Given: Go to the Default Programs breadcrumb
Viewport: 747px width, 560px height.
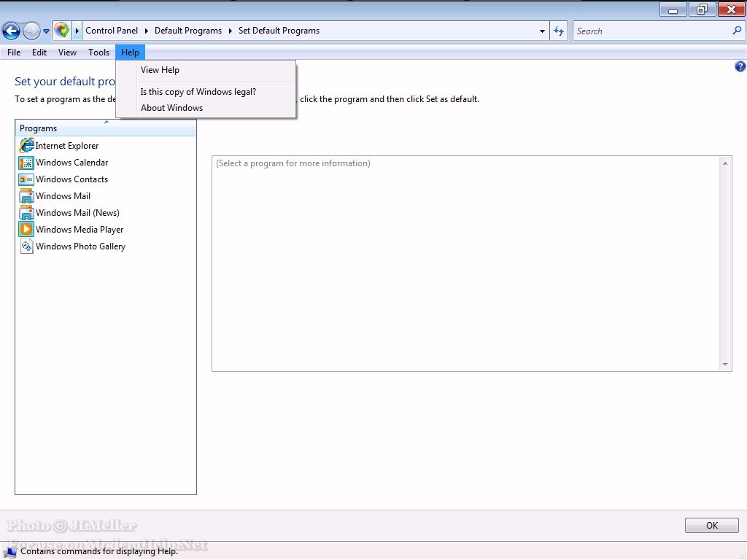Looking at the screenshot, I should click(188, 31).
